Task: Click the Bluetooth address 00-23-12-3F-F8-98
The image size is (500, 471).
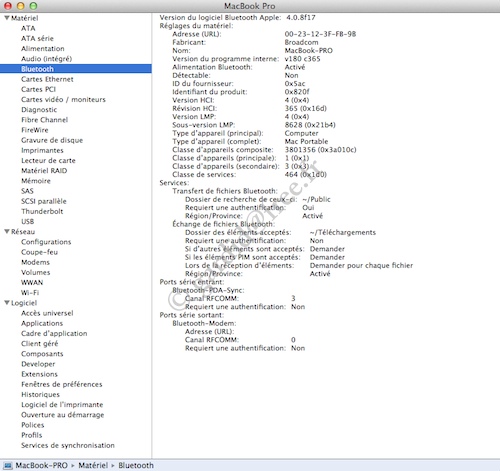Action: [320, 34]
